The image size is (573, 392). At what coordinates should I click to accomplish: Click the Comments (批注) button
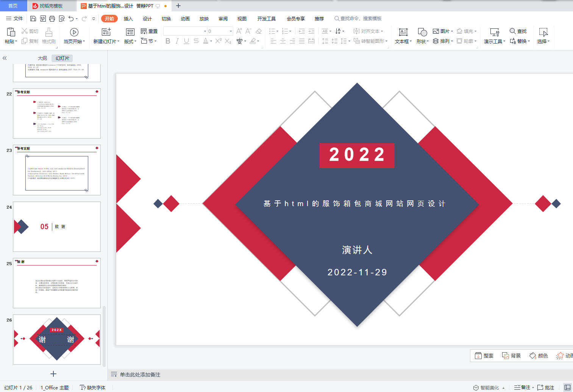546,387
